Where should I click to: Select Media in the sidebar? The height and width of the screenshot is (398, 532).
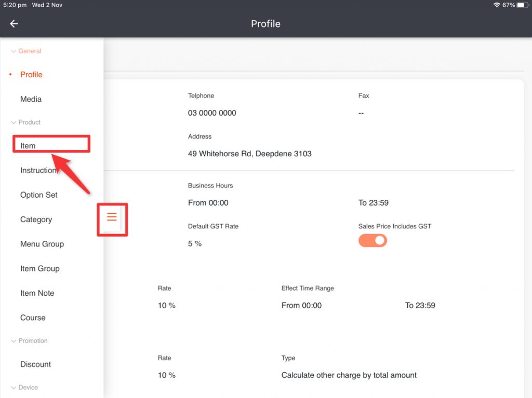pos(31,99)
